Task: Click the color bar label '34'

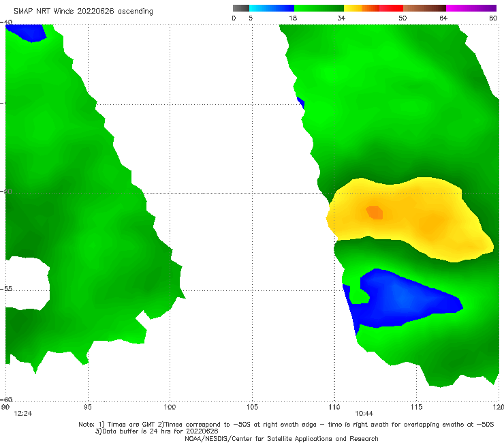Action: point(341,18)
